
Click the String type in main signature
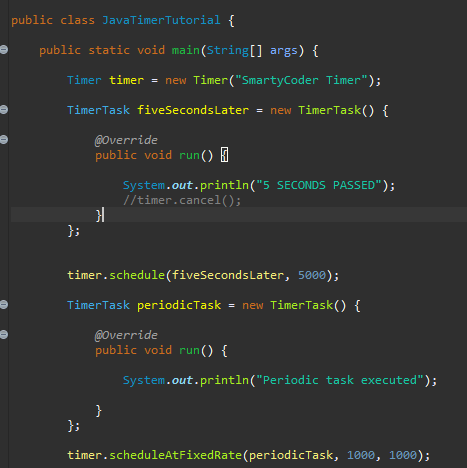click(228, 51)
